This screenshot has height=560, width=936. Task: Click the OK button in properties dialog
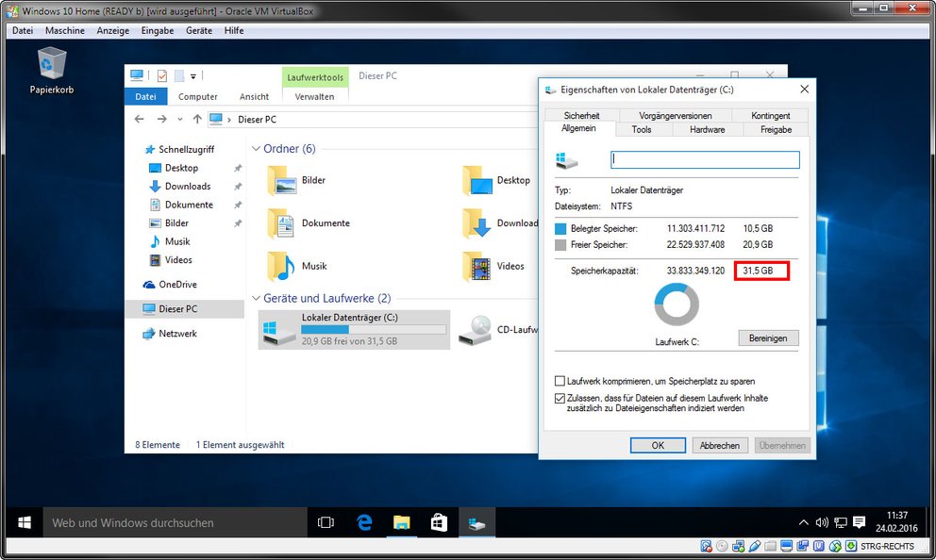(x=658, y=446)
